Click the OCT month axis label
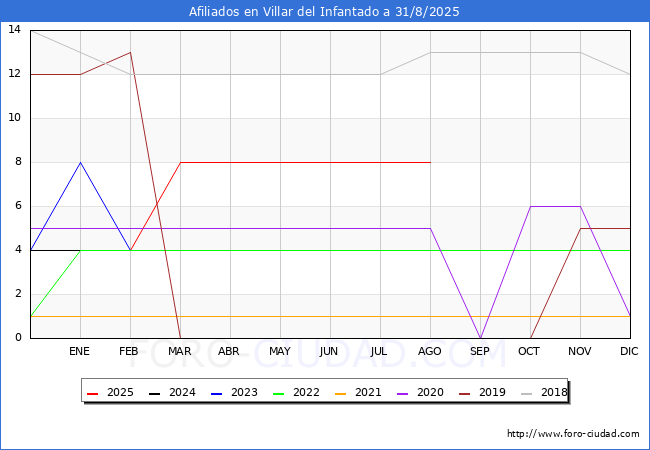The height and width of the screenshot is (450, 650). (529, 351)
